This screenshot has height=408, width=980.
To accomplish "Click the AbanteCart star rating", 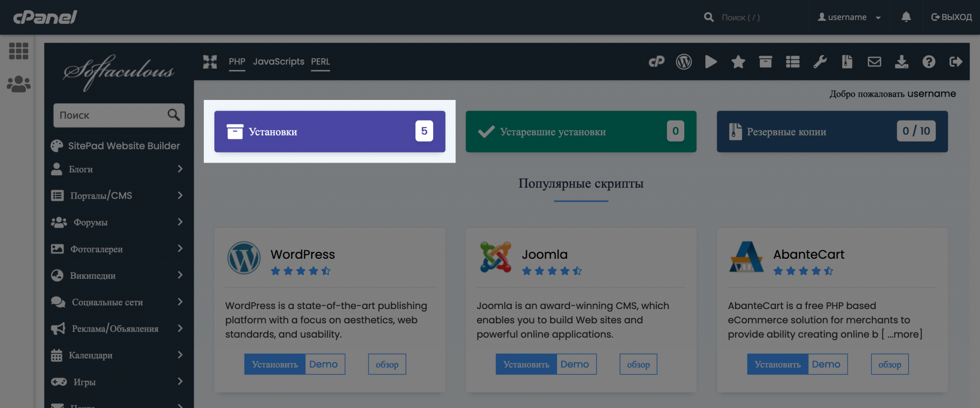I will (x=803, y=271).
